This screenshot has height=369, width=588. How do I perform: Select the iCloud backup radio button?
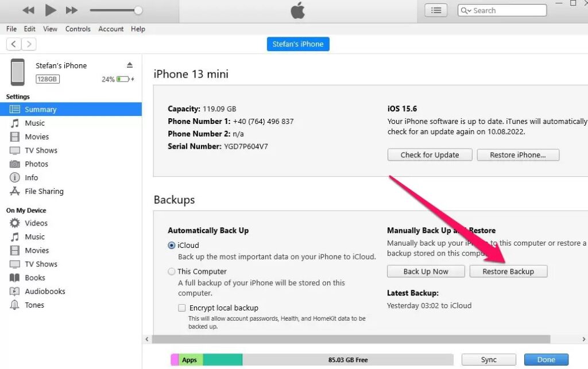coord(171,246)
